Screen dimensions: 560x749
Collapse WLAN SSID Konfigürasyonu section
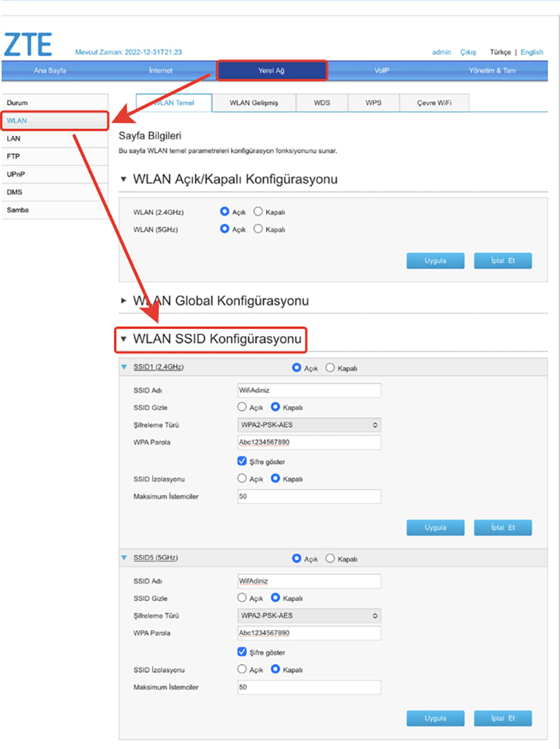pos(124,339)
